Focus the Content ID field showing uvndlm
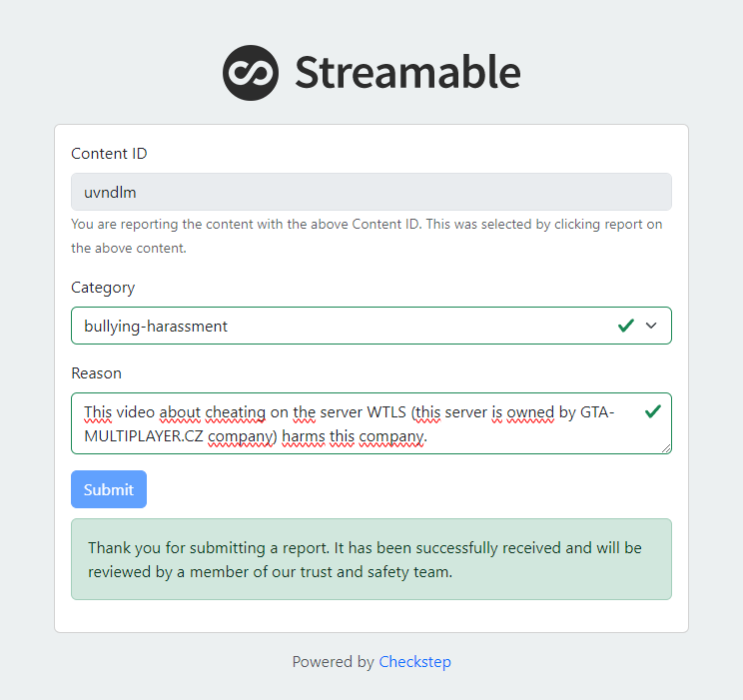Screen dimensions: 743x700 click(x=371, y=192)
